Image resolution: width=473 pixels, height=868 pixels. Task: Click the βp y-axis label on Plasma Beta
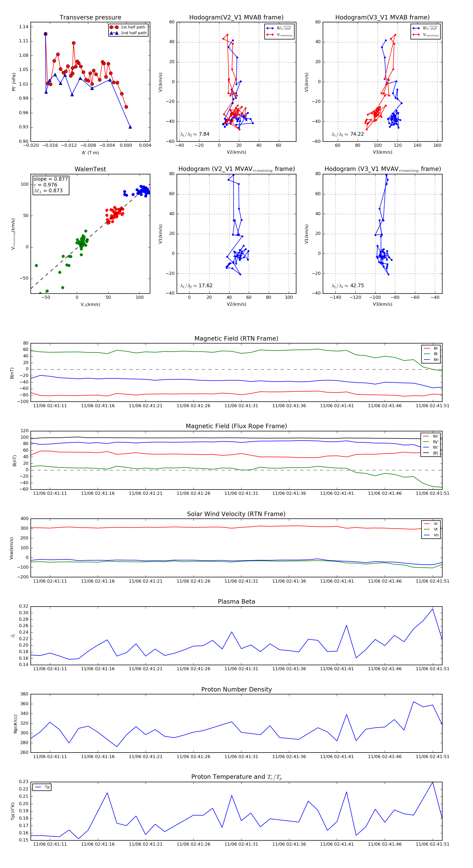[13, 635]
